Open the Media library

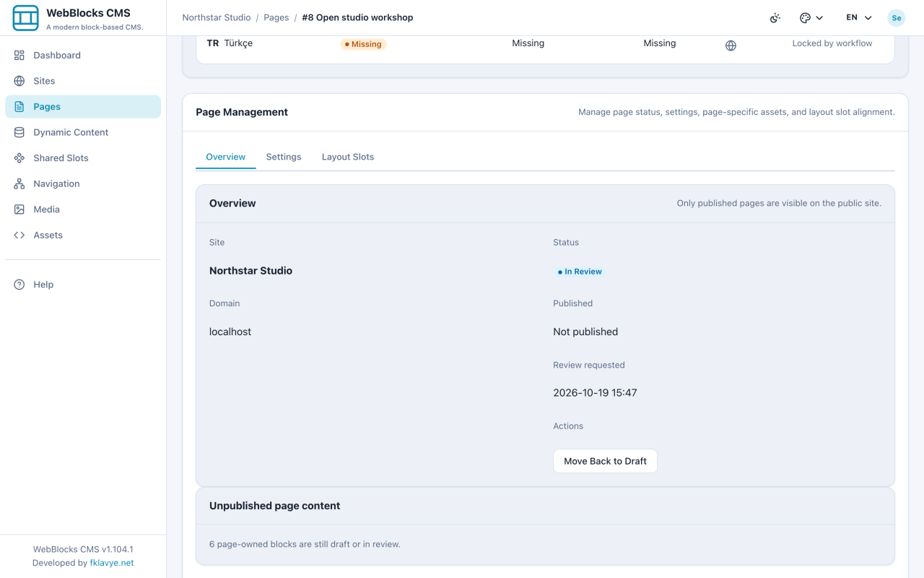tap(83, 209)
